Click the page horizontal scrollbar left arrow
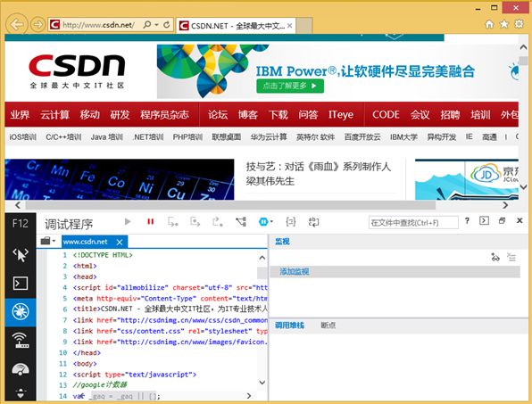Viewport: 532px width, 404px height. 18,205
